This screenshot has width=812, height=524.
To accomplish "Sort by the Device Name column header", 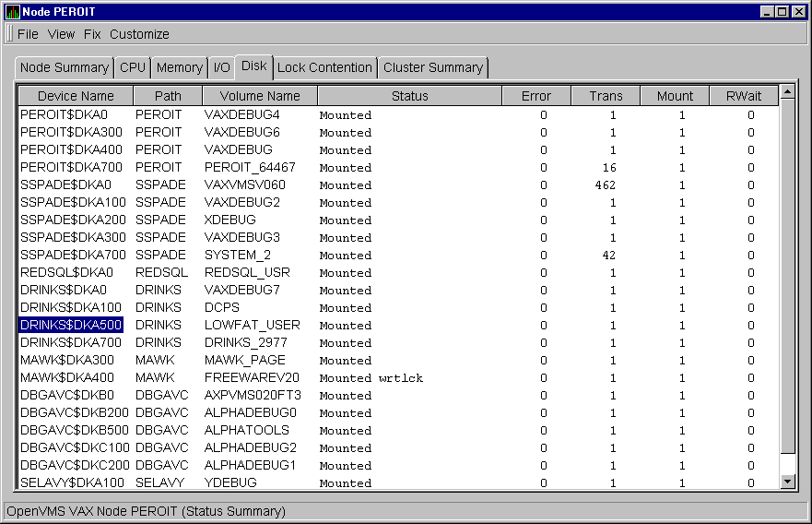I will [76, 96].
